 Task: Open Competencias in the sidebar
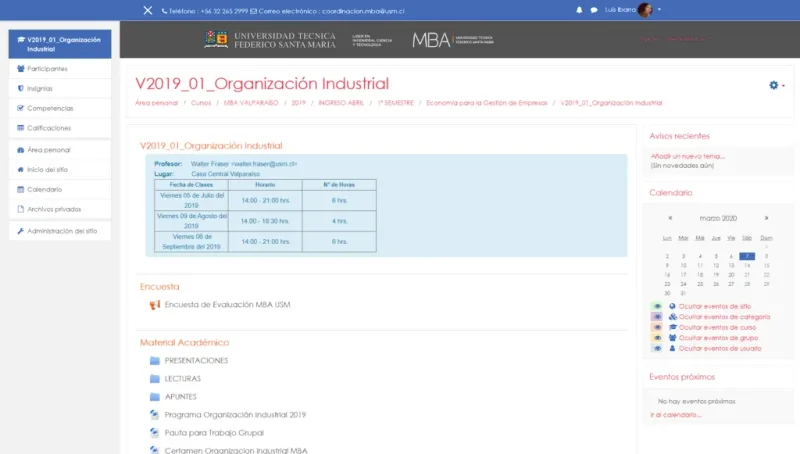coord(60,108)
